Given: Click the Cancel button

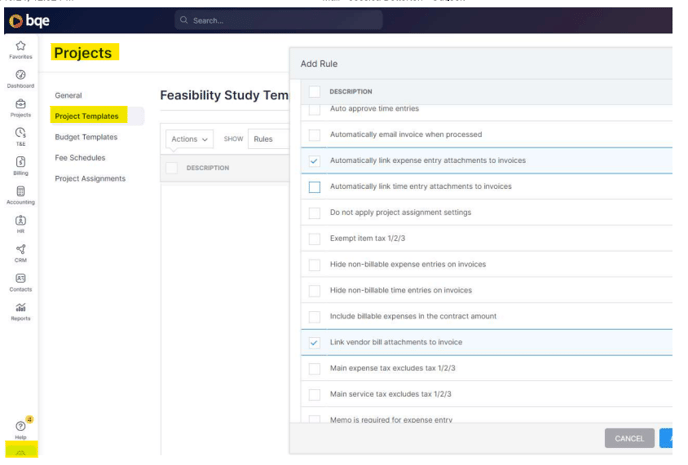Looking at the screenshot, I should coord(629,438).
